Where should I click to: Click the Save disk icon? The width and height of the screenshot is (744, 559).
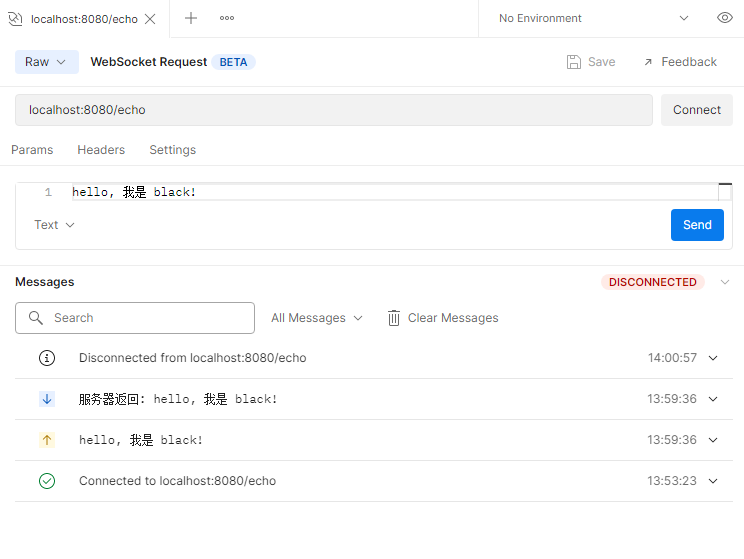click(574, 62)
